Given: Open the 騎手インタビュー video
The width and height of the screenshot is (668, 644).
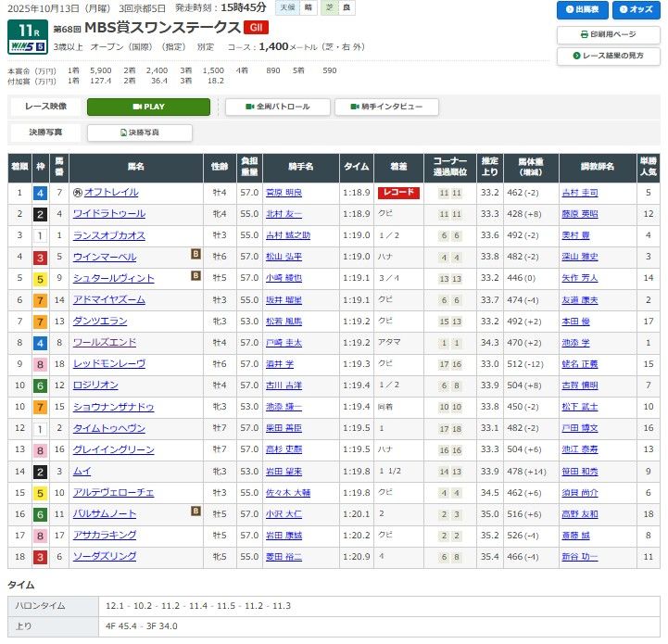Looking at the screenshot, I should pos(386,107).
